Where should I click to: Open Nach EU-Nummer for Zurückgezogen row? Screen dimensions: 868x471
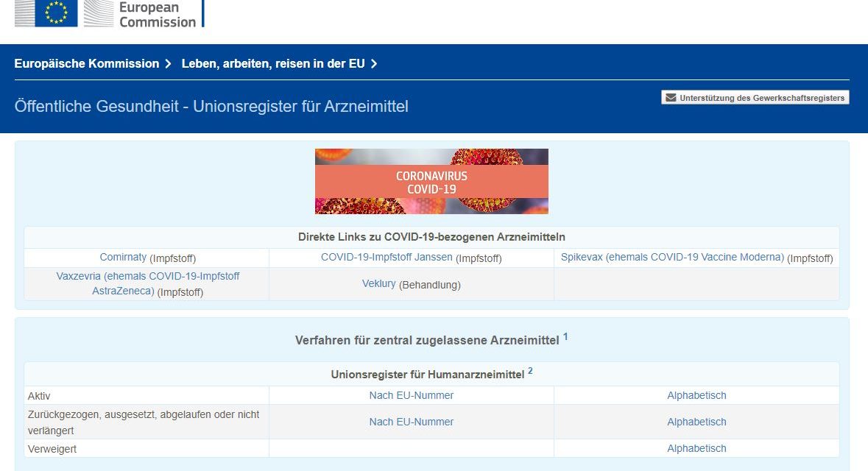pos(412,422)
